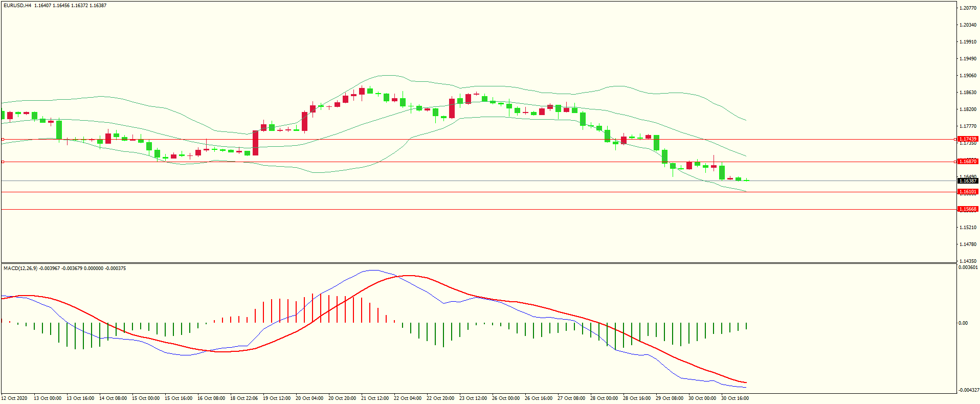This screenshot has width=980, height=404.
Task: Click the 22 Oct 04:00 time label
Action: (408, 398)
